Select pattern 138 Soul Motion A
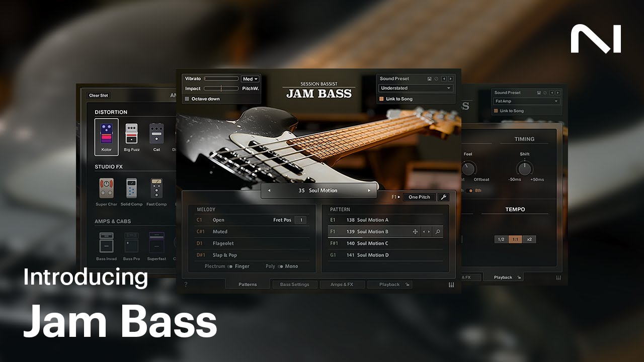This screenshot has width=644, height=362. click(386, 220)
